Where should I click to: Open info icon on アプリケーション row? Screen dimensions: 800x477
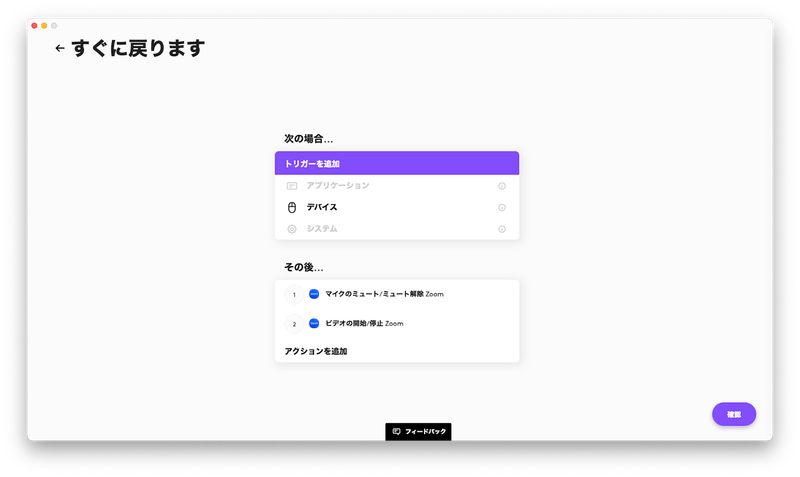(502, 186)
